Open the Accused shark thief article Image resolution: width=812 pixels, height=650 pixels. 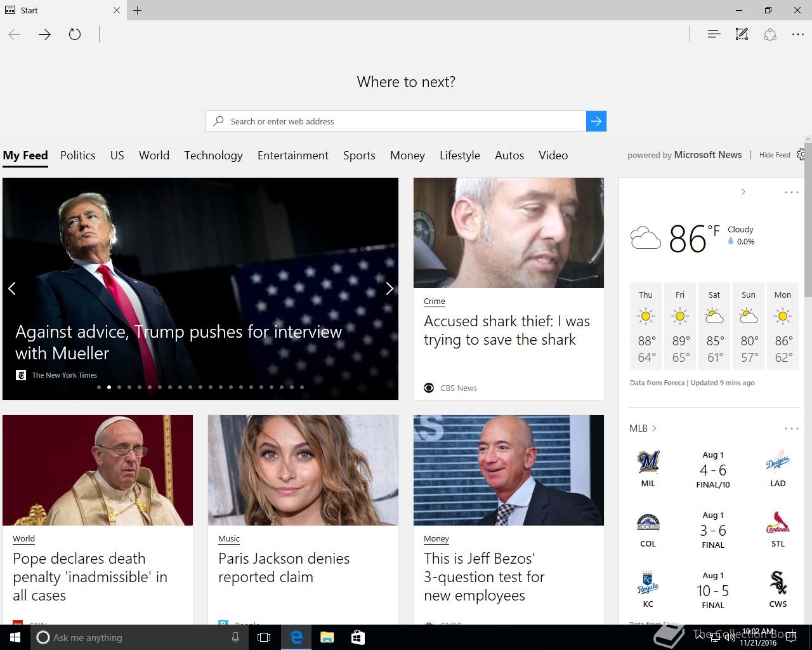(507, 330)
